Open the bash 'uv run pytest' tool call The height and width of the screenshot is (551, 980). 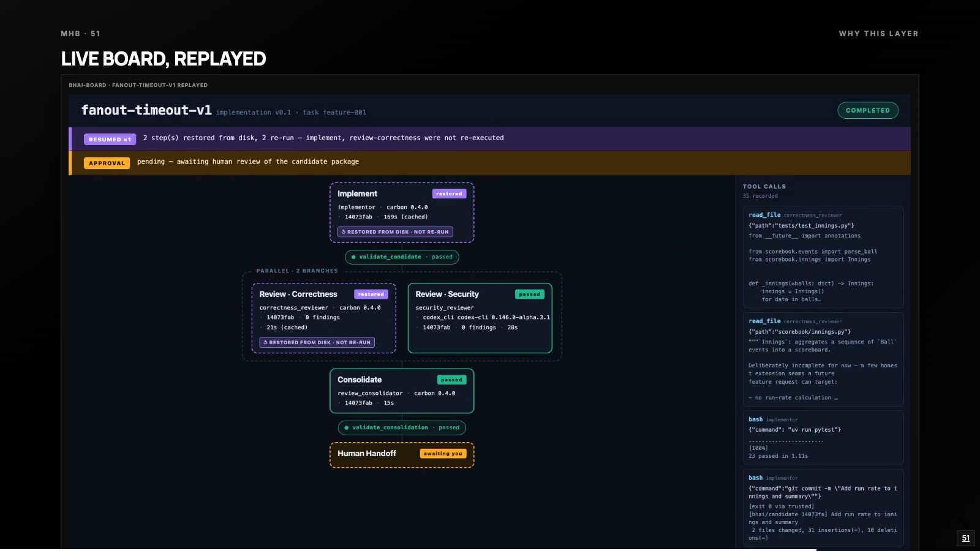[823, 438]
